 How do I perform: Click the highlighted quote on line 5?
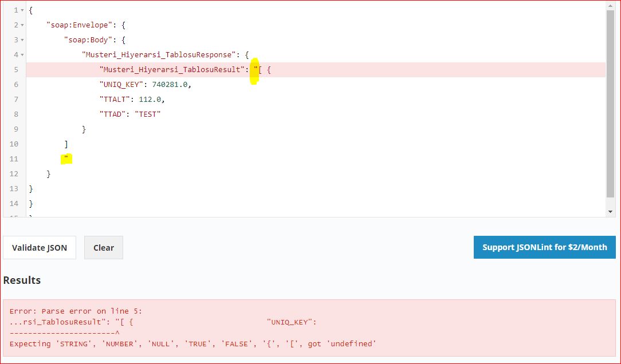click(256, 70)
